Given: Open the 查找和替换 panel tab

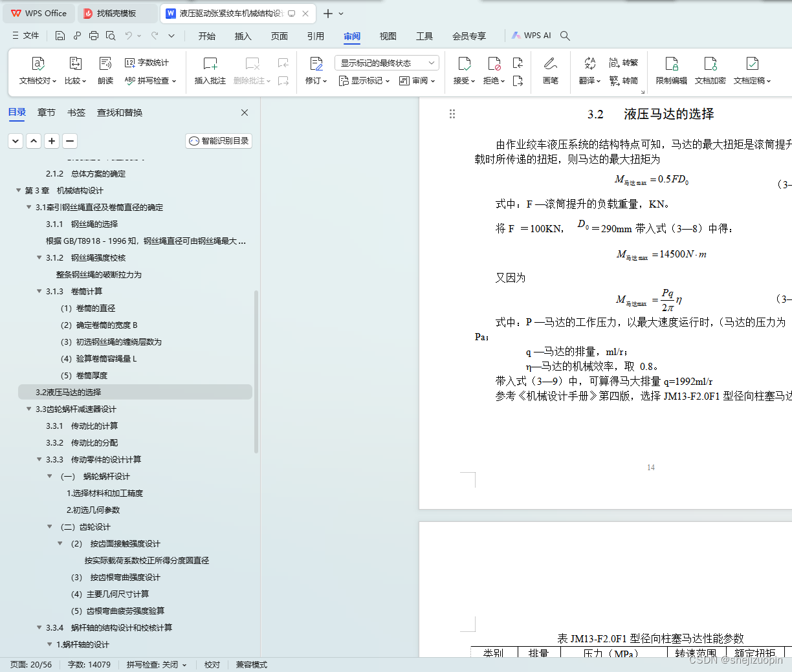Looking at the screenshot, I should [x=120, y=113].
